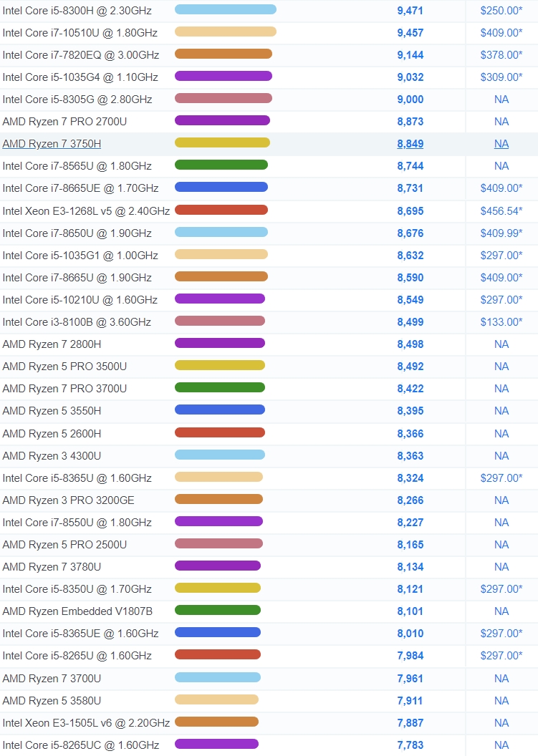The width and height of the screenshot is (538, 756).
Task: Click the 8,849 score for Ryzen 7 3750H
Action: pyautogui.click(x=410, y=144)
